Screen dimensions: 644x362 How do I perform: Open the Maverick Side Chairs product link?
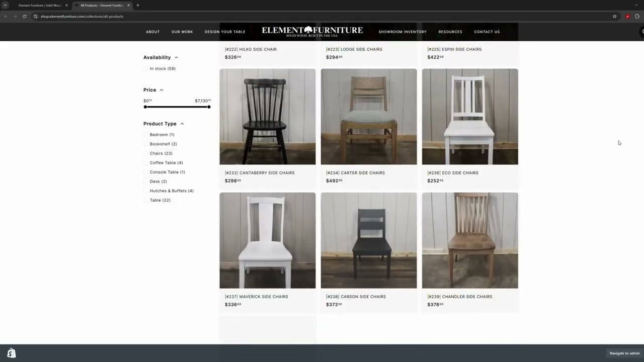coord(257,297)
